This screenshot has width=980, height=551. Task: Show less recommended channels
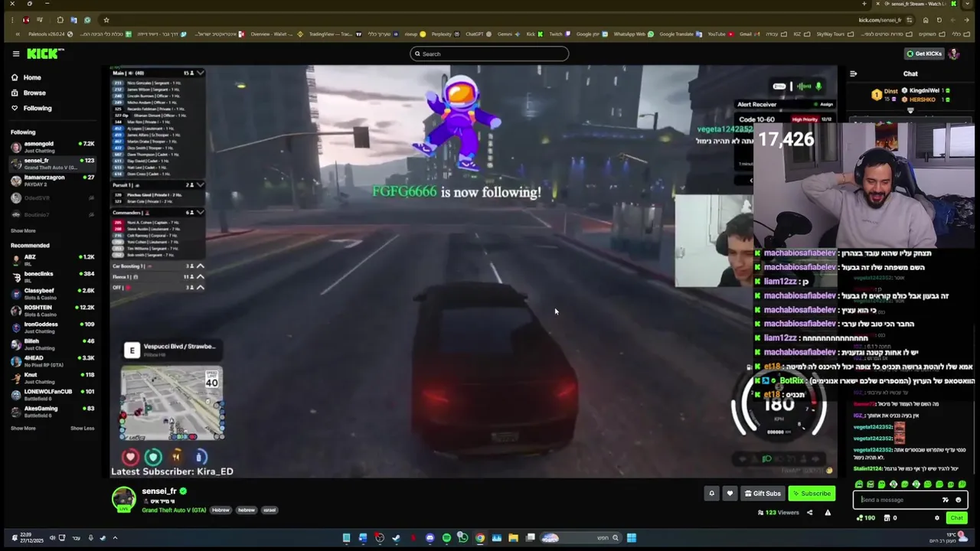coord(82,428)
